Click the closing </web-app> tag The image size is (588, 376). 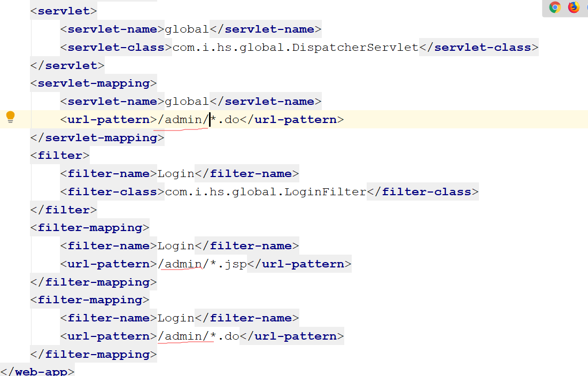click(37, 372)
